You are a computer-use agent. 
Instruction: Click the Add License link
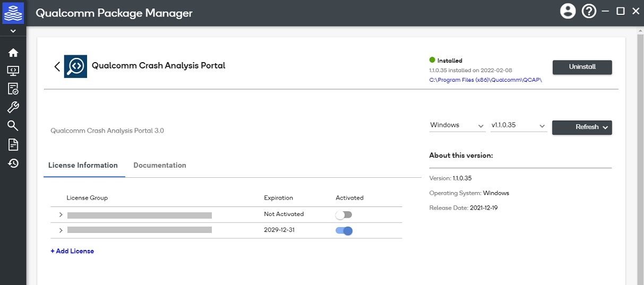[x=72, y=251]
